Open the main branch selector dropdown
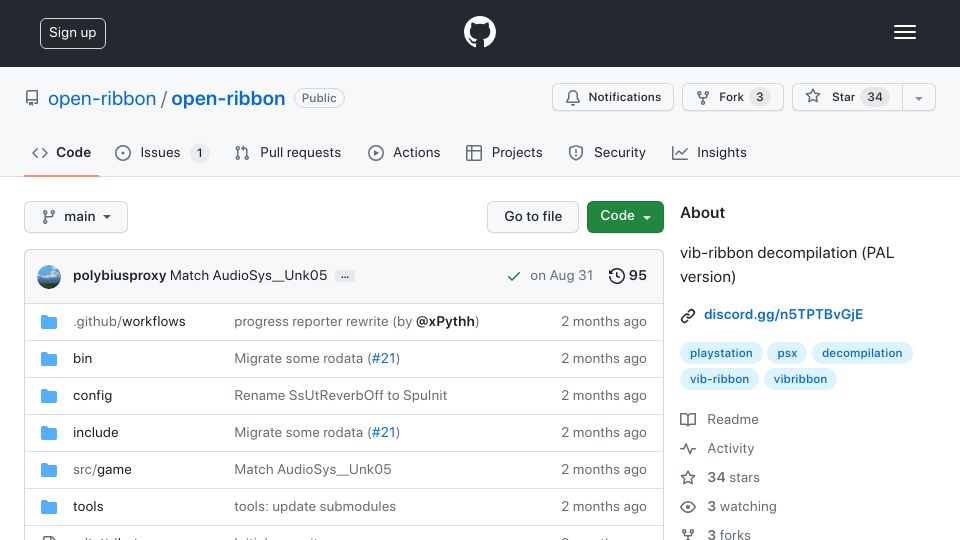The image size is (960, 540). (x=76, y=217)
